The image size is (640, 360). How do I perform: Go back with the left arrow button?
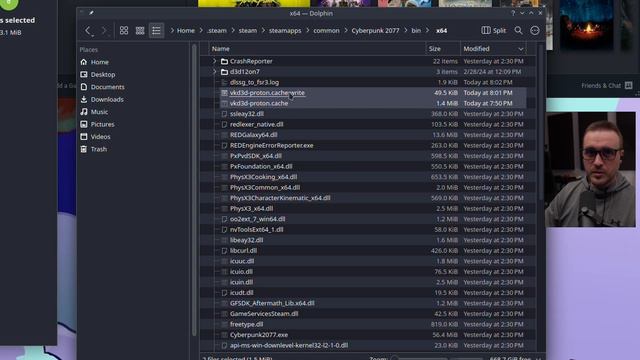click(x=88, y=31)
